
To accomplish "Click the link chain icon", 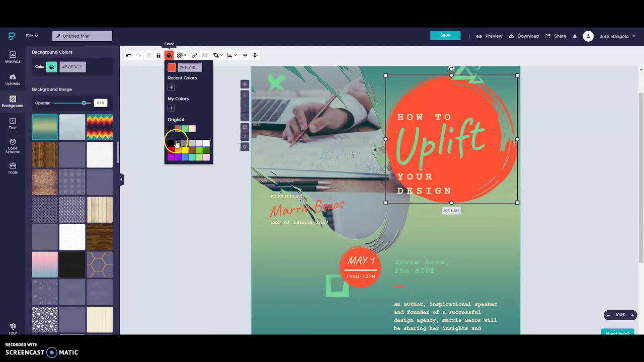I will point(195,55).
